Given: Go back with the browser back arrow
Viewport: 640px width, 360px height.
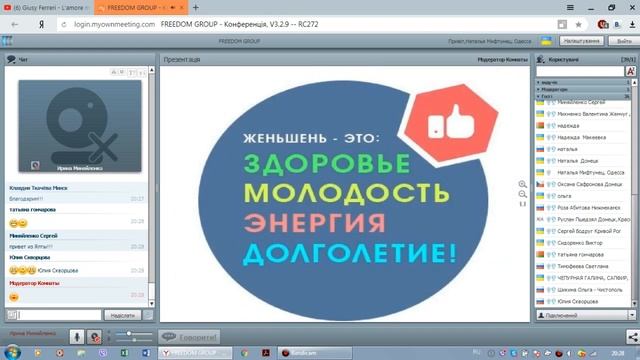Looking at the screenshot, I should coord(15,24).
